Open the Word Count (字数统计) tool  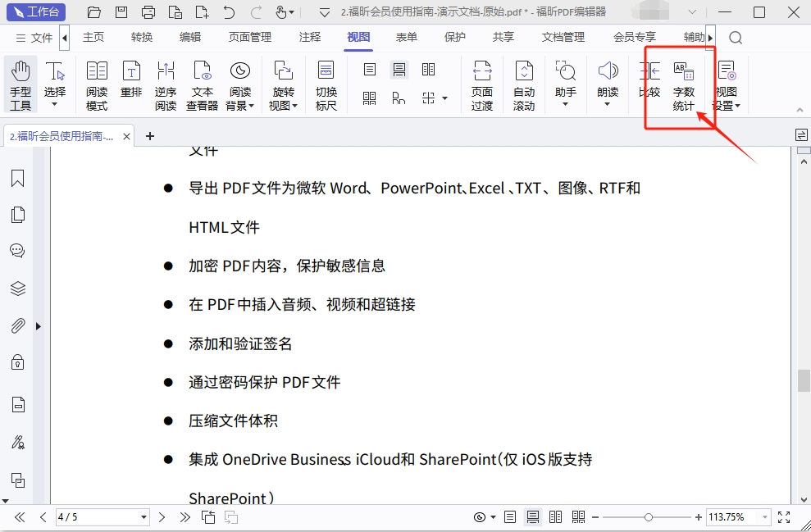pos(683,86)
